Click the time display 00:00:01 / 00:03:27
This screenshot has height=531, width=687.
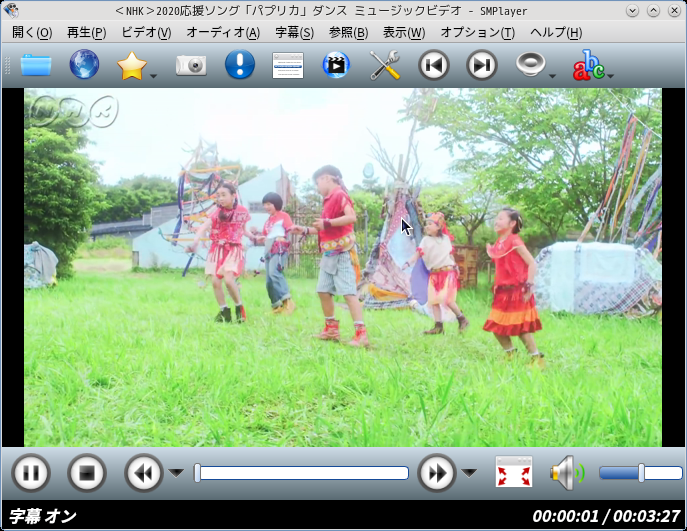[x=606, y=517]
